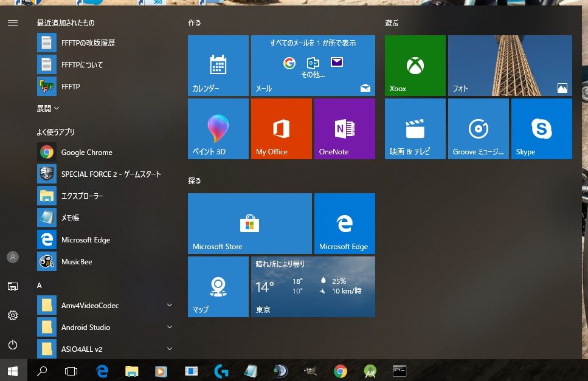Open the media player icon on taskbar
The height and width of the screenshot is (381, 588).
click(x=161, y=371)
